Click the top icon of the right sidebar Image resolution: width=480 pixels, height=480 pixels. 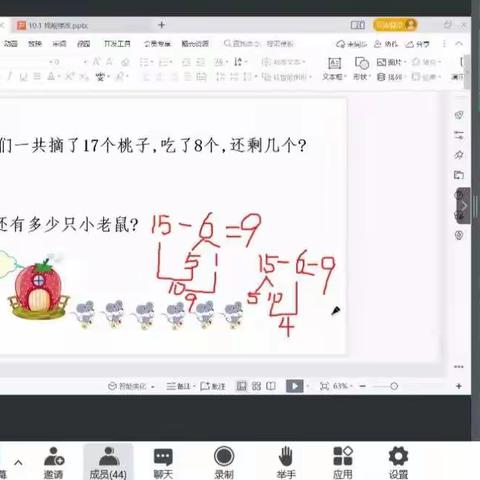point(459,115)
